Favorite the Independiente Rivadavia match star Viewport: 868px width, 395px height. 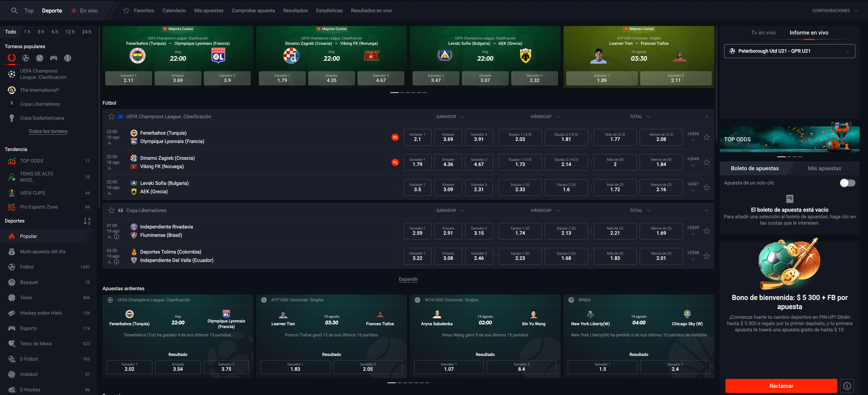click(x=707, y=231)
